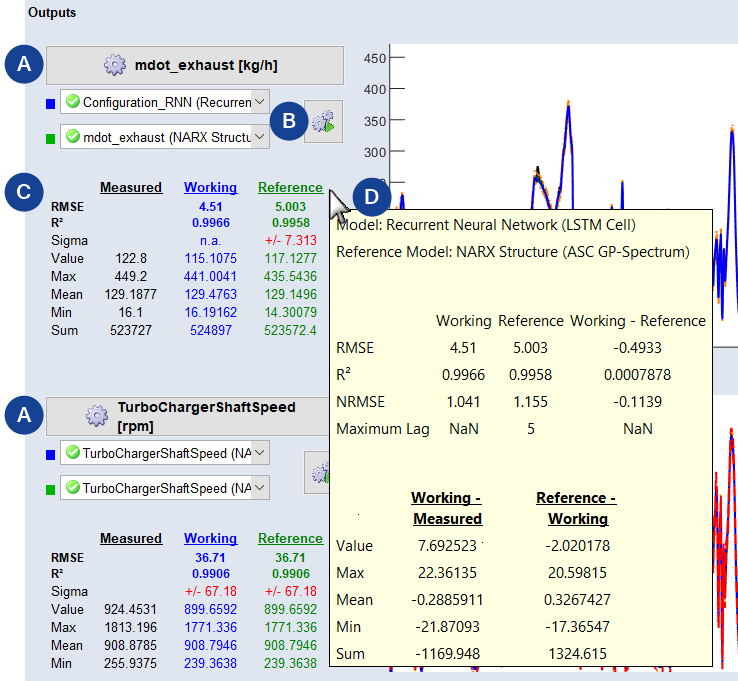This screenshot has width=738, height=681.
Task: Open the green-marked TurboChargerShaftSpeed reference model dropdown
Action: 260,488
